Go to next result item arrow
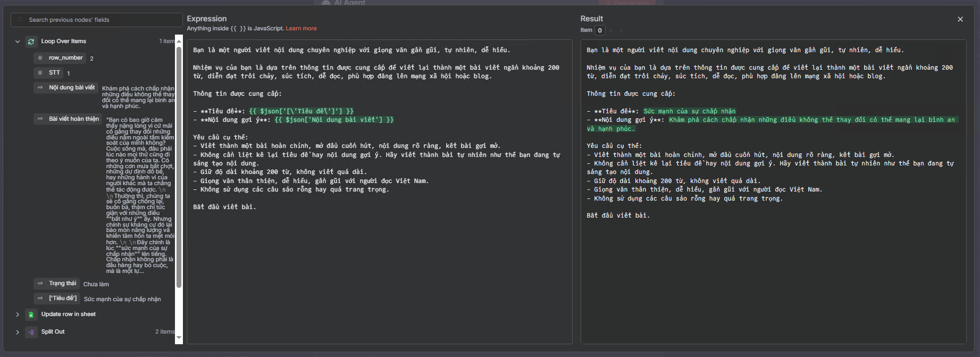 [621, 30]
